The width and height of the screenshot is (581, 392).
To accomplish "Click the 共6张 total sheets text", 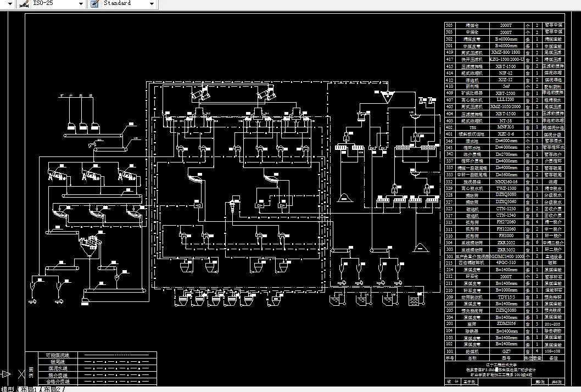I will tap(557, 382).
